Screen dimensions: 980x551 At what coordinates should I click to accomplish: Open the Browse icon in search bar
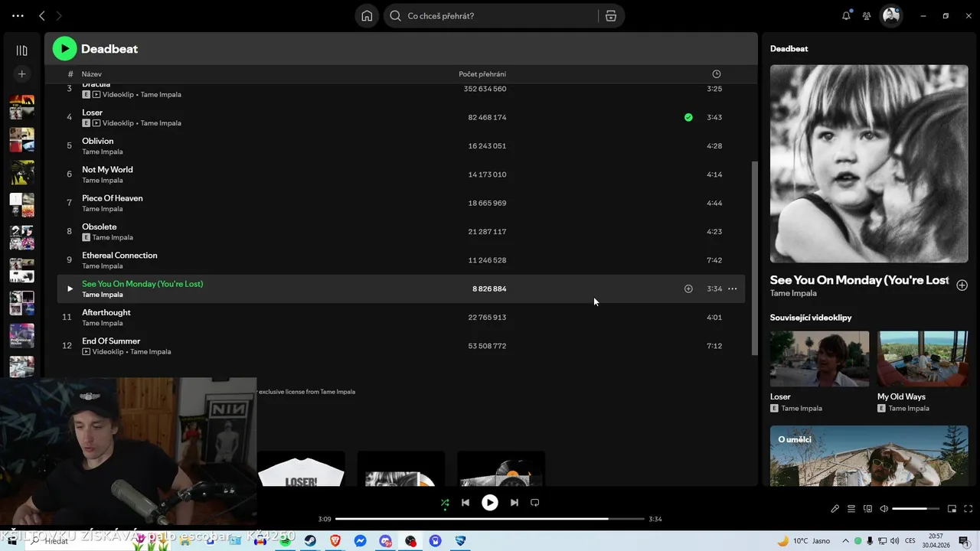pos(611,16)
